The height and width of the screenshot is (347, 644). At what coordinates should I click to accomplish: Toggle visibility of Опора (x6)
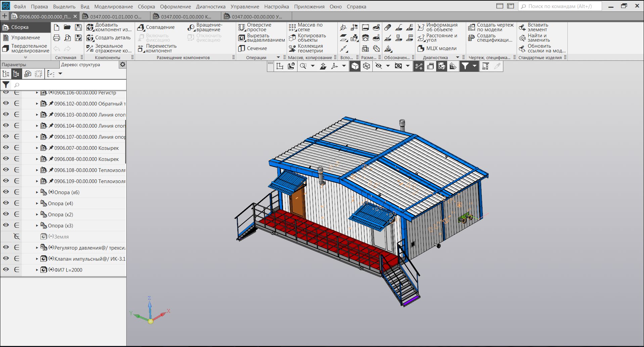6,192
